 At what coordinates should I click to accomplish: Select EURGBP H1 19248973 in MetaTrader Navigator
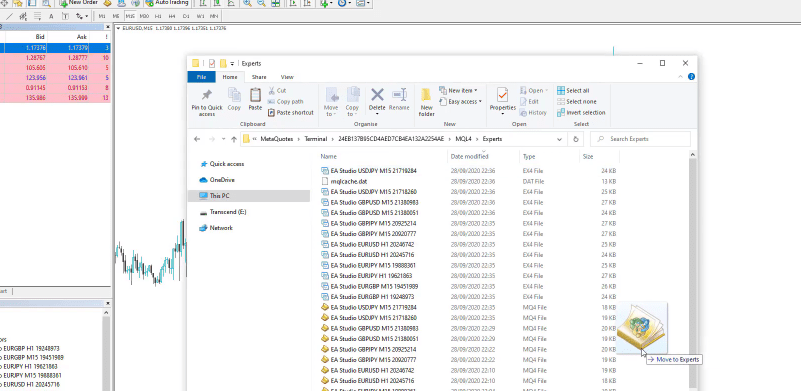[x=31, y=349]
